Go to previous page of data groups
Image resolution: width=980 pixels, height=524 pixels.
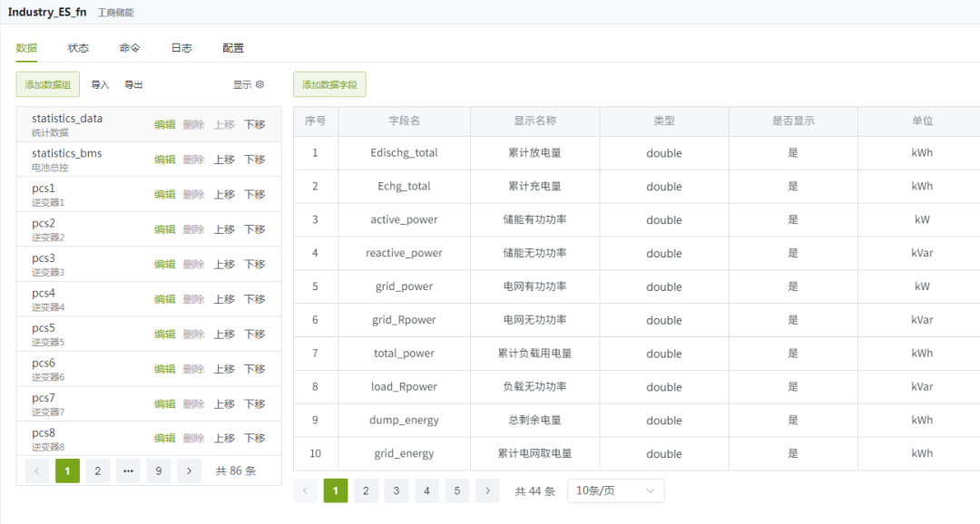[x=37, y=471]
